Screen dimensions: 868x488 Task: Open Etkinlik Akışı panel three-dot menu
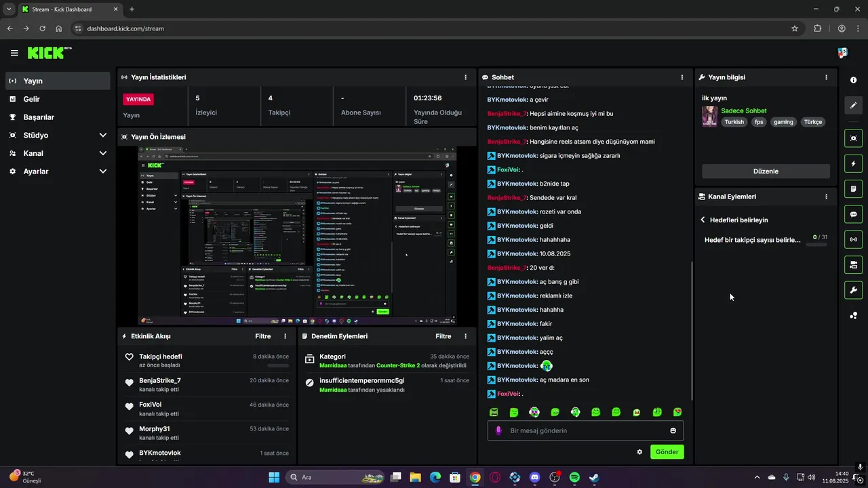(x=285, y=336)
